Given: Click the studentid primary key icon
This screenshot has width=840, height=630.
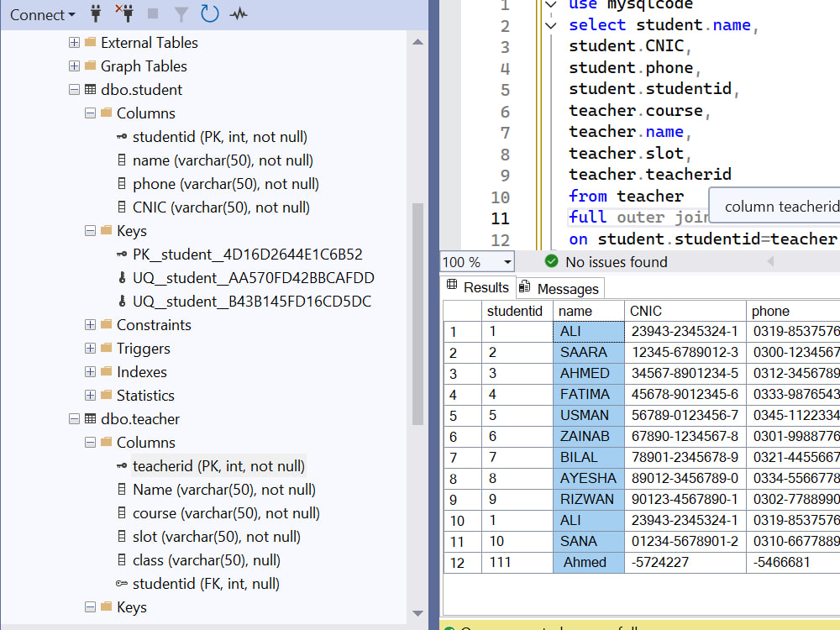Looking at the screenshot, I should point(122,137).
